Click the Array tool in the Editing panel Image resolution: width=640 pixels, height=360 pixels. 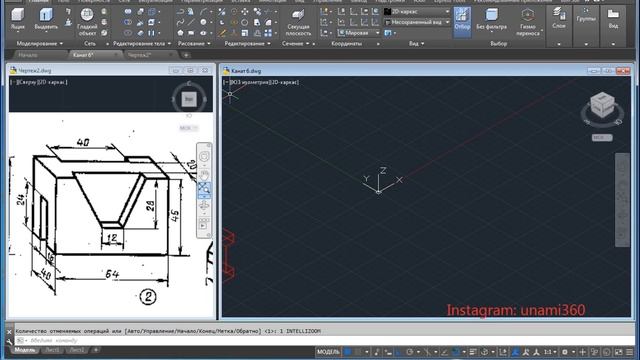point(268,33)
